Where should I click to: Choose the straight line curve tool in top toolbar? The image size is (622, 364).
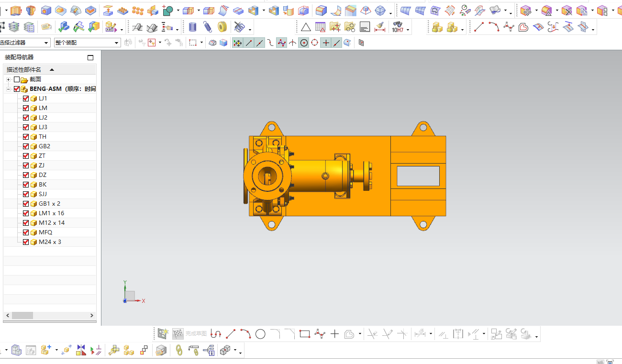[x=479, y=27]
